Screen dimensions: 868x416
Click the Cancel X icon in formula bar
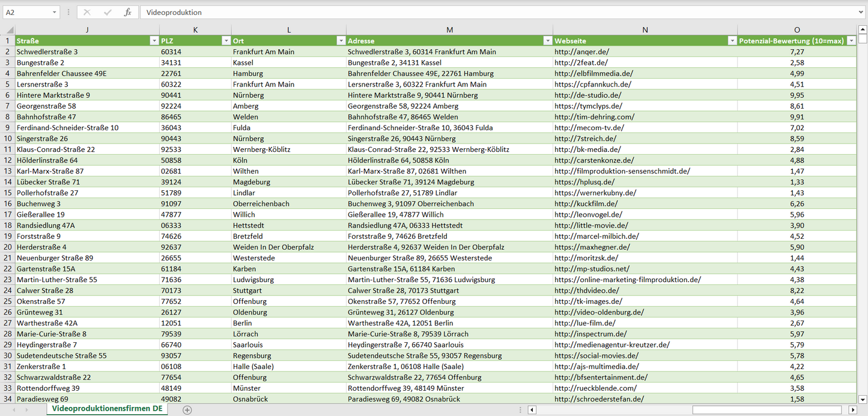click(x=87, y=12)
